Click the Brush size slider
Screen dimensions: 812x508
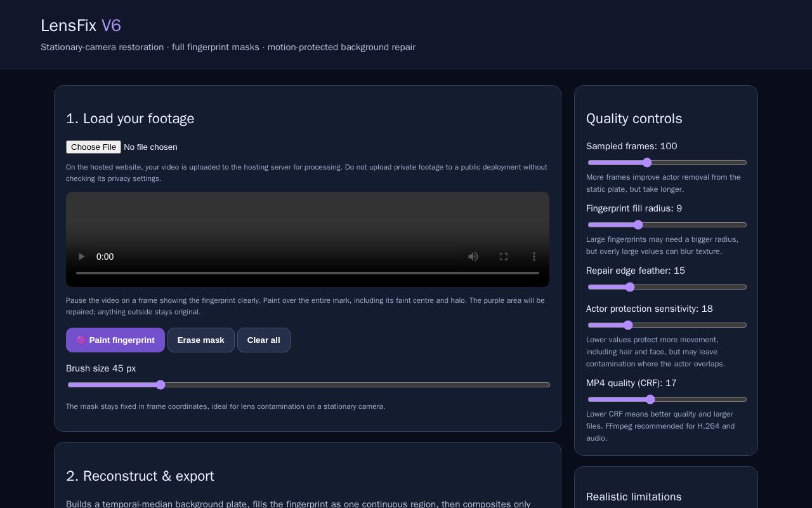pos(308,385)
